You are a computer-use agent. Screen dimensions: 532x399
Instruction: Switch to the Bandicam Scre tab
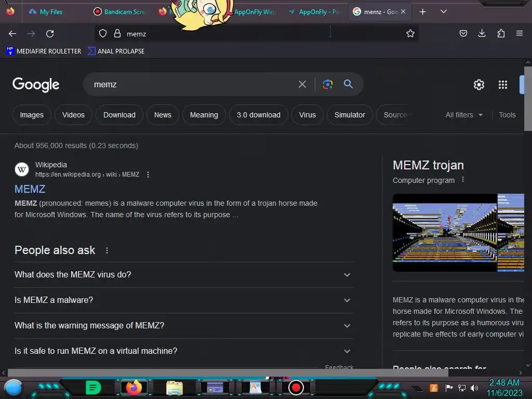119,12
